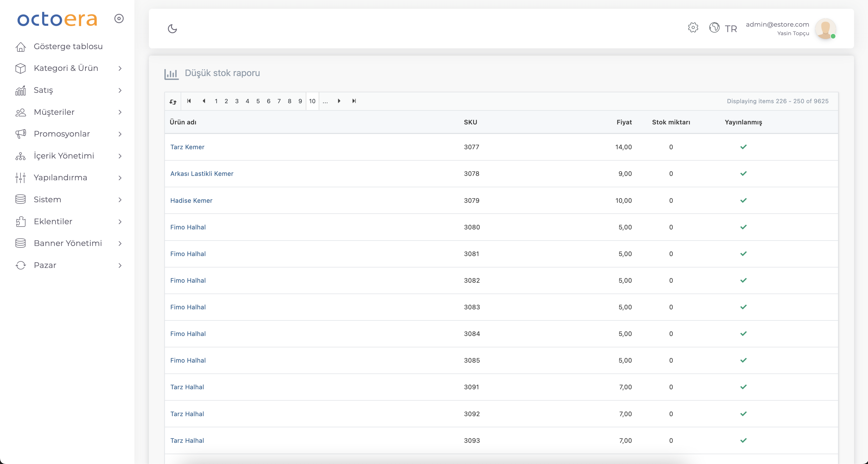Open the Tarz Kemer product link
Viewport: 868px width, 464px height.
click(x=187, y=147)
